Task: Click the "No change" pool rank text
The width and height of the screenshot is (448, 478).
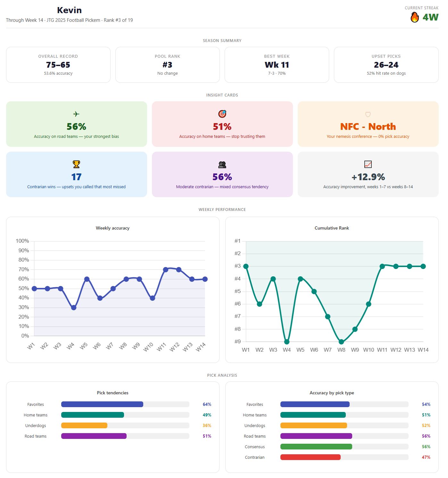Action: (x=168, y=73)
